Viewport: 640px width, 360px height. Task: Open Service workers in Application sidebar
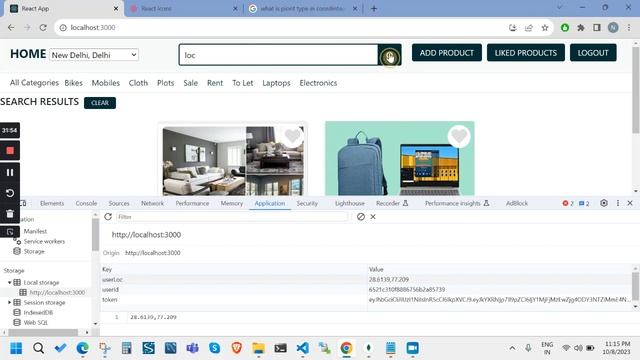(44, 241)
